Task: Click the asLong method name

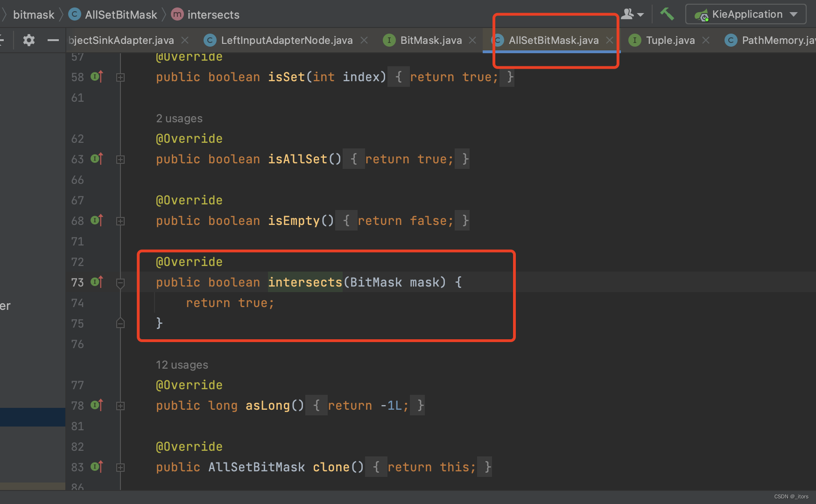Action: pos(267,406)
